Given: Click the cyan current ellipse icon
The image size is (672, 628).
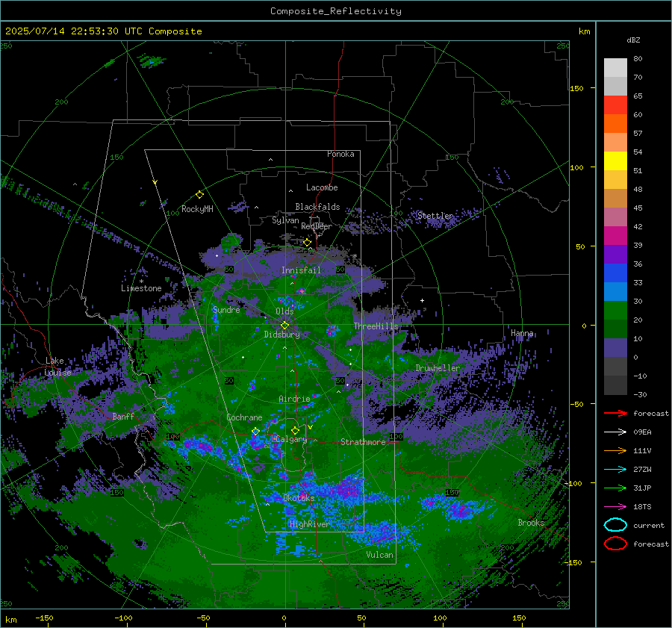Looking at the screenshot, I should (x=615, y=525).
